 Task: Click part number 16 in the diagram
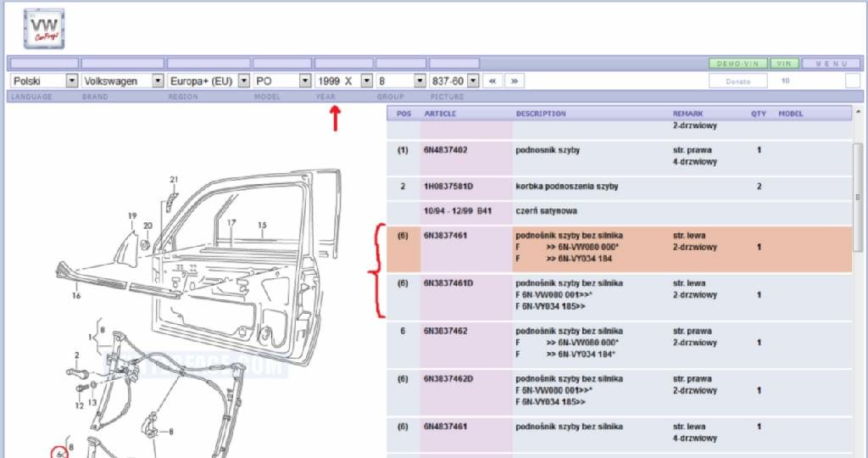(x=76, y=296)
